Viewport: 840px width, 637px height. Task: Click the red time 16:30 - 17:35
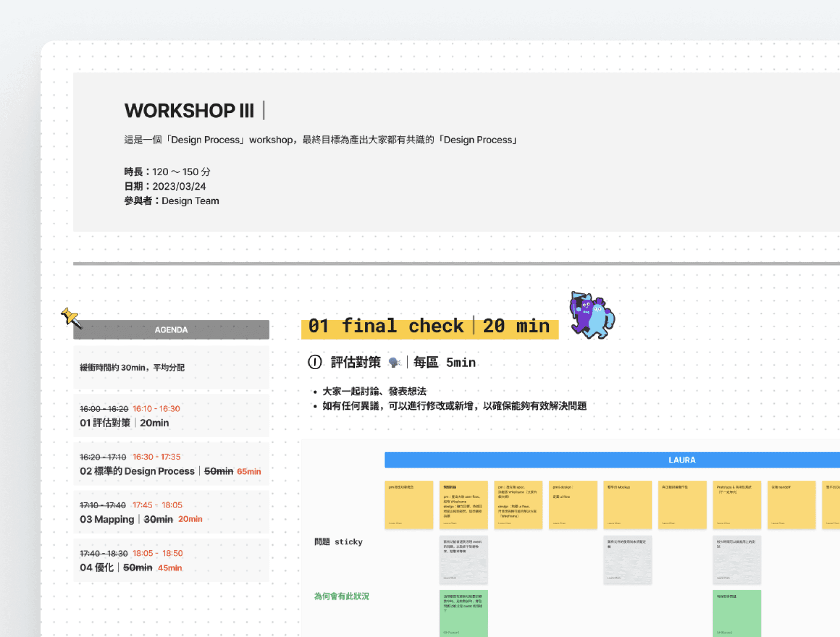click(x=156, y=457)
